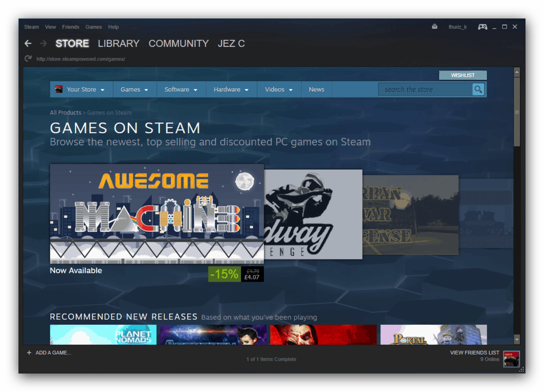Image resolution: width=544 pixels, height=392 pixels.
Task: Click the Now Available label
Action: [x=76, y=270]
